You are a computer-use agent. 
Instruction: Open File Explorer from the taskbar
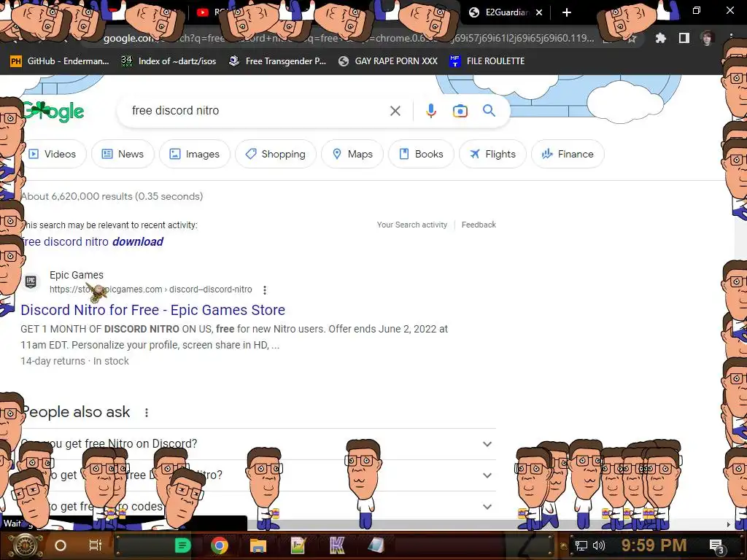(258, 545)
